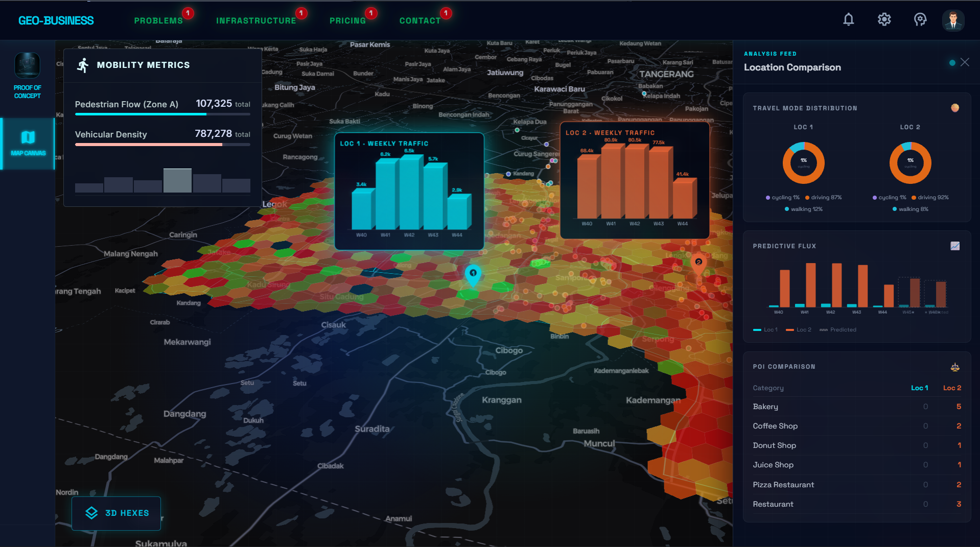Viewport: 980px width, 547px height.
Task: Click the Coffee Shop row
Action: (x=857, y=426)
